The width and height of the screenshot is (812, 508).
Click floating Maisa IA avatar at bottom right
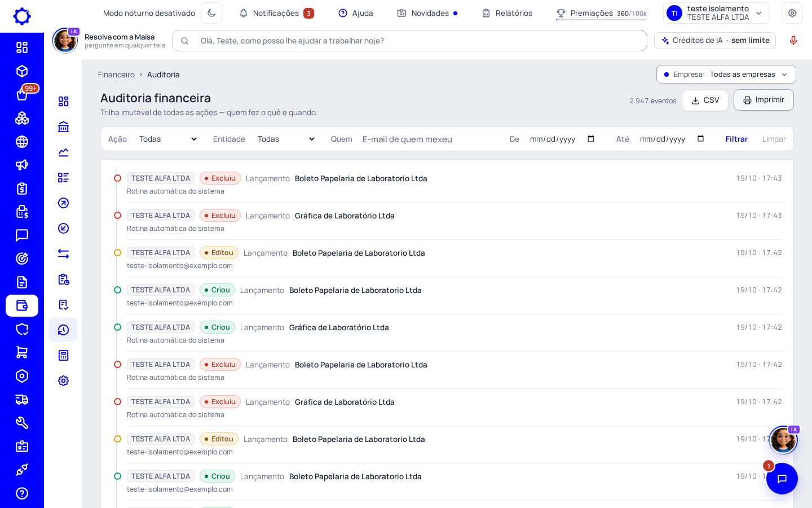[783, 440]
